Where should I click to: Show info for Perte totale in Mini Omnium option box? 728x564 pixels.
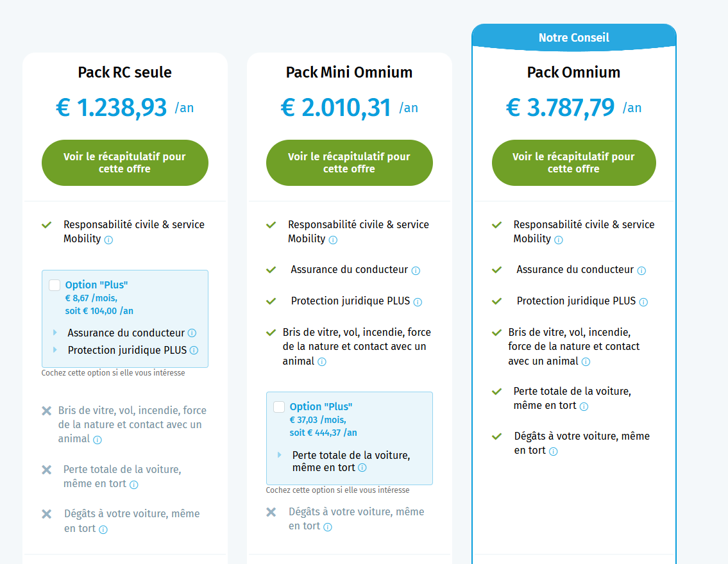tap(362, 467)
